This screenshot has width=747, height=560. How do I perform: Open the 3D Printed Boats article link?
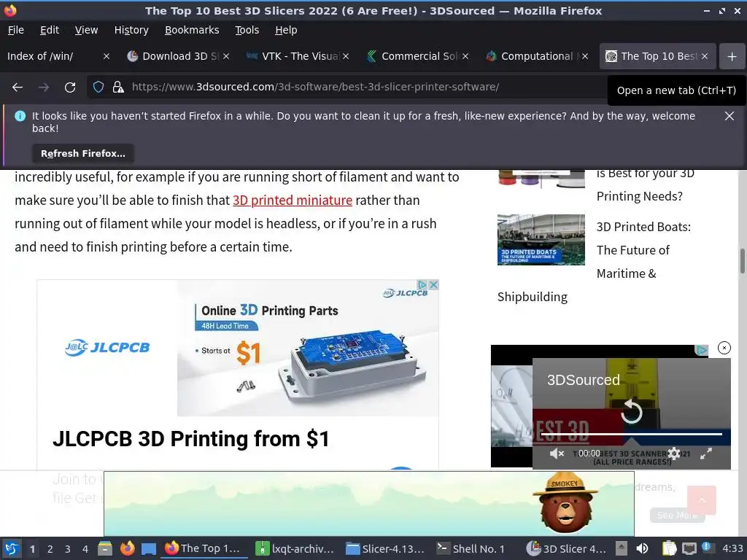643,250
